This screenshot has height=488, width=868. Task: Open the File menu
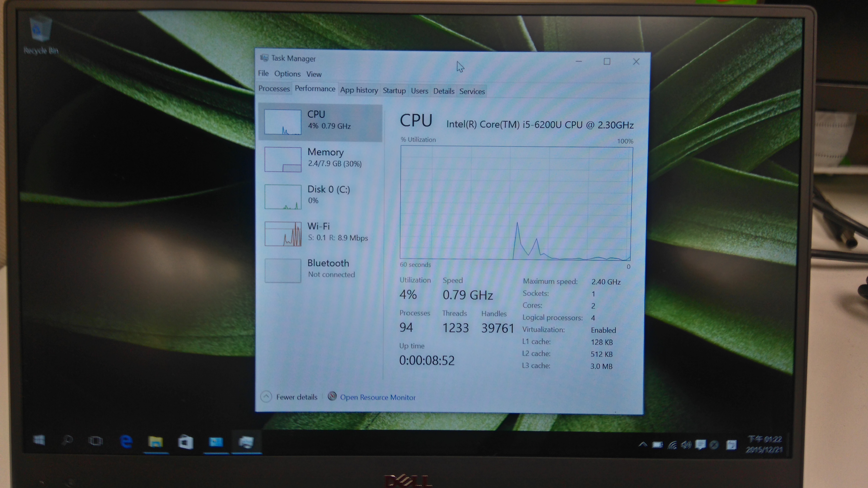(263, 74)
